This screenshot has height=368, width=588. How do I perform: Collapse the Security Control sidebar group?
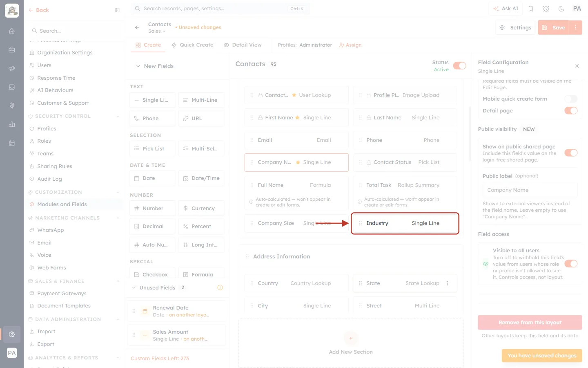[118, 116]
